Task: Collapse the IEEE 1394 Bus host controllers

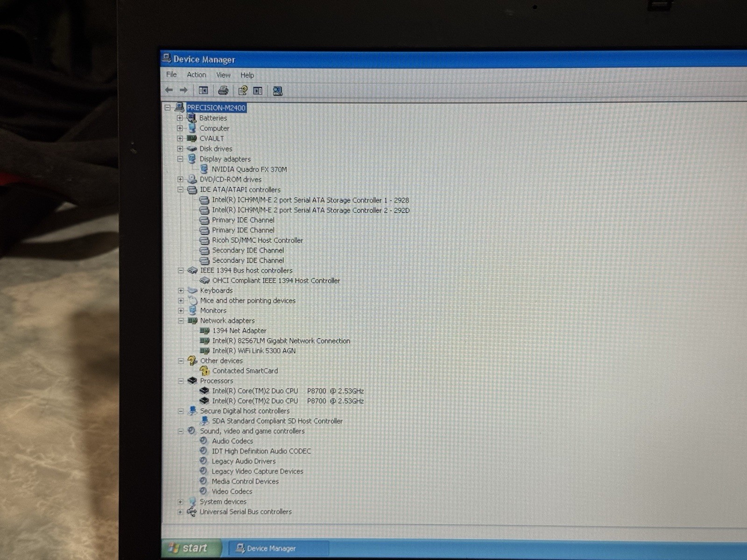Action: 181,270
